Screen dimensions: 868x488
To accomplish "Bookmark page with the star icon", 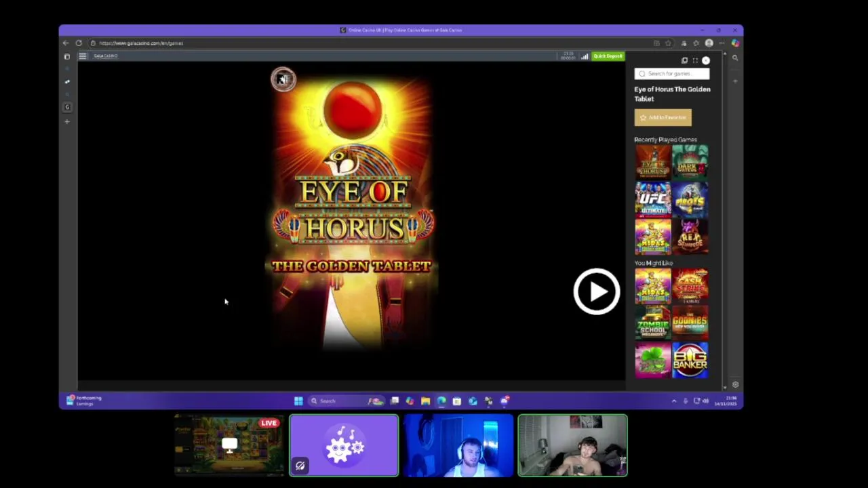I will [668, 43].
